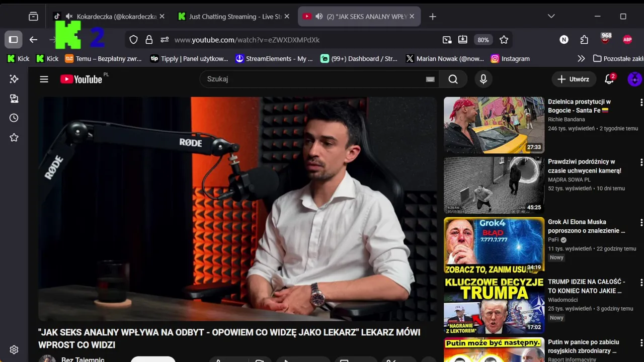Open the N extension icon

[x=564, y=40]
